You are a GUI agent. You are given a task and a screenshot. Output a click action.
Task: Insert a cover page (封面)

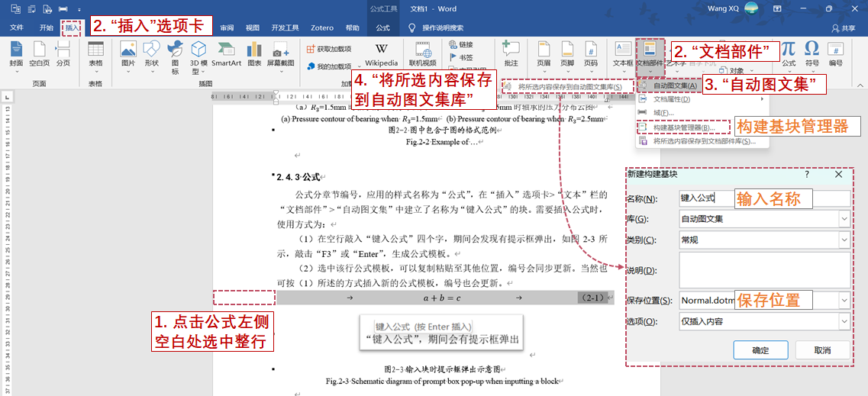16,53
